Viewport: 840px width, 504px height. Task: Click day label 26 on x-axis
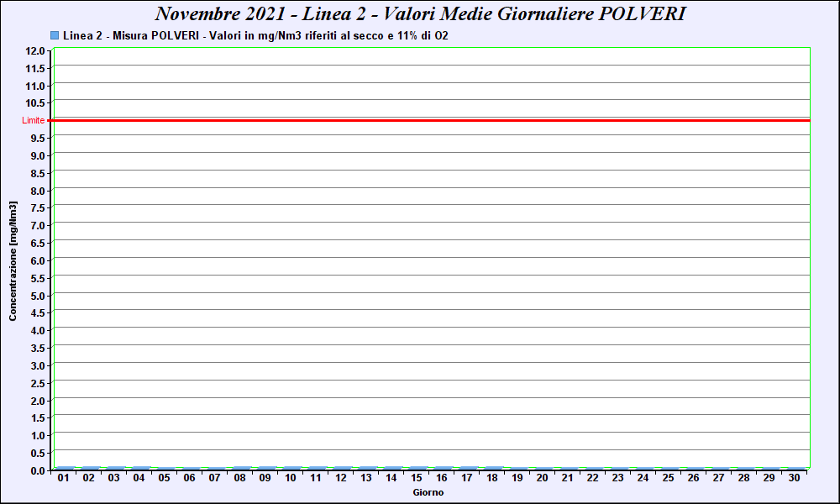point(693,478)
